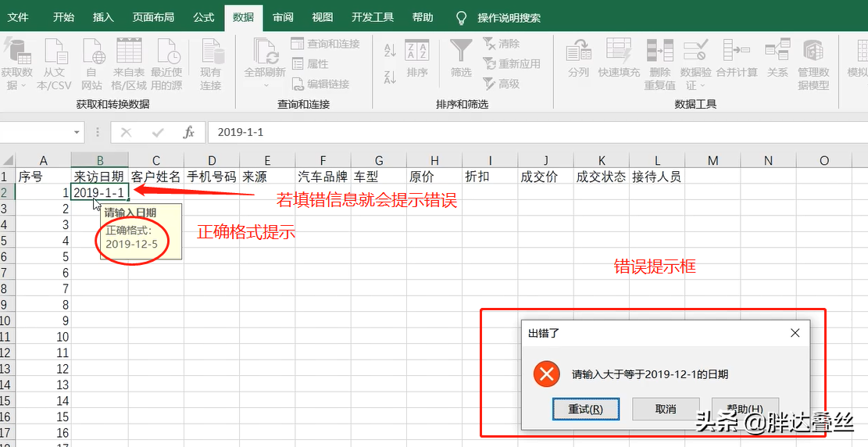Expand the 数据验证 dropdown arrow
This screenshot has width=868, height=447.
point(702,85)
